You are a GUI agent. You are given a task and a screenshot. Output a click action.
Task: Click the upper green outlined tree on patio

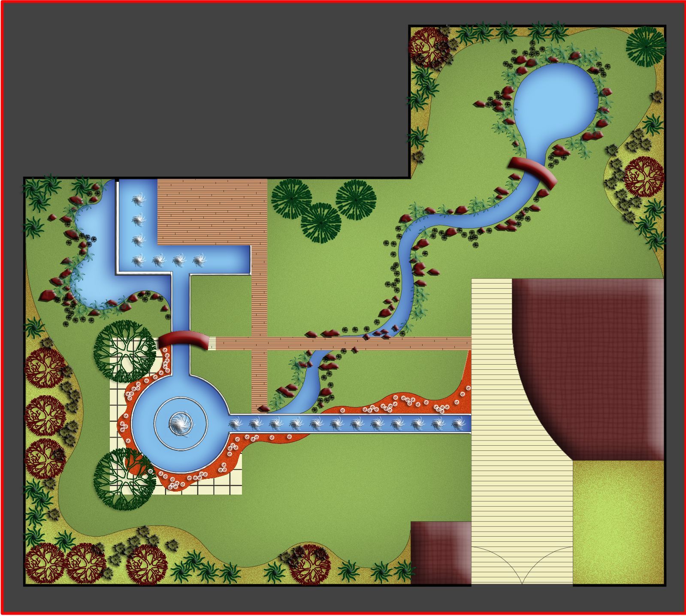click(x=125, y=351)
